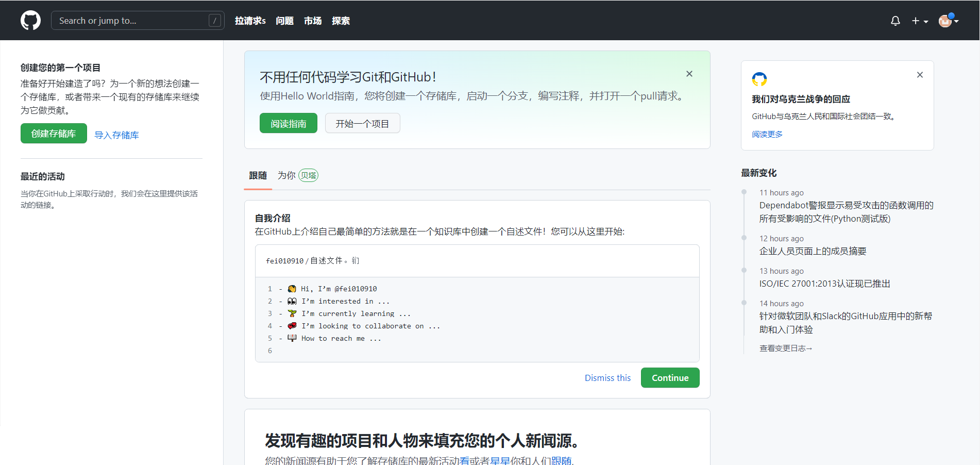Click the mailbox emoji on line 5
Screen dimensions: 980x465
pyautogui.click(x=292, y=338)
